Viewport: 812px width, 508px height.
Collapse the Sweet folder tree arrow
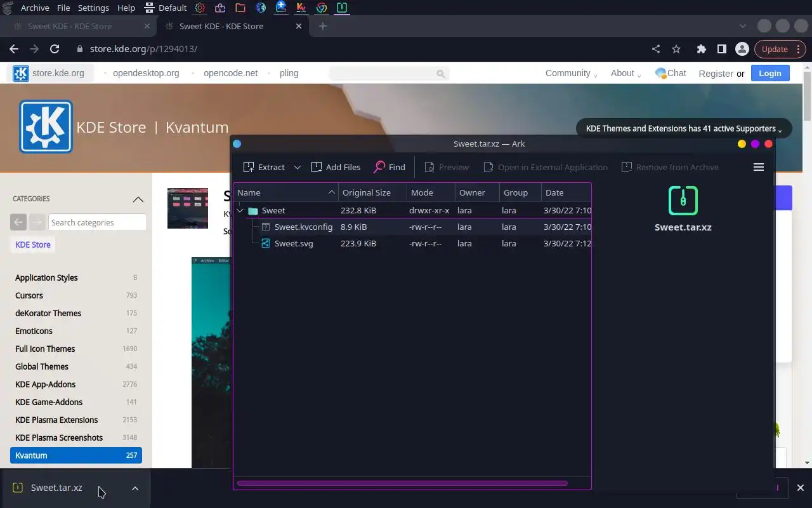(x=240, y=210)
